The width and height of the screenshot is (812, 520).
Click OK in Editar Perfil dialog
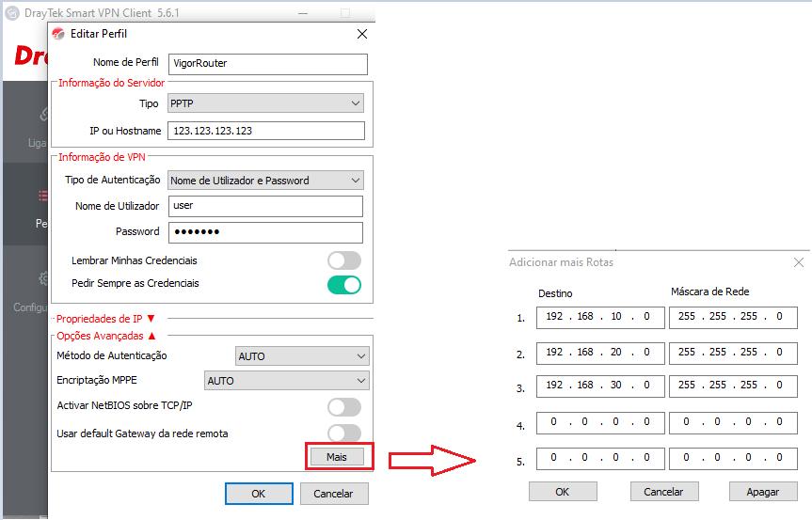pyautogui.click(x=259, y=494)
